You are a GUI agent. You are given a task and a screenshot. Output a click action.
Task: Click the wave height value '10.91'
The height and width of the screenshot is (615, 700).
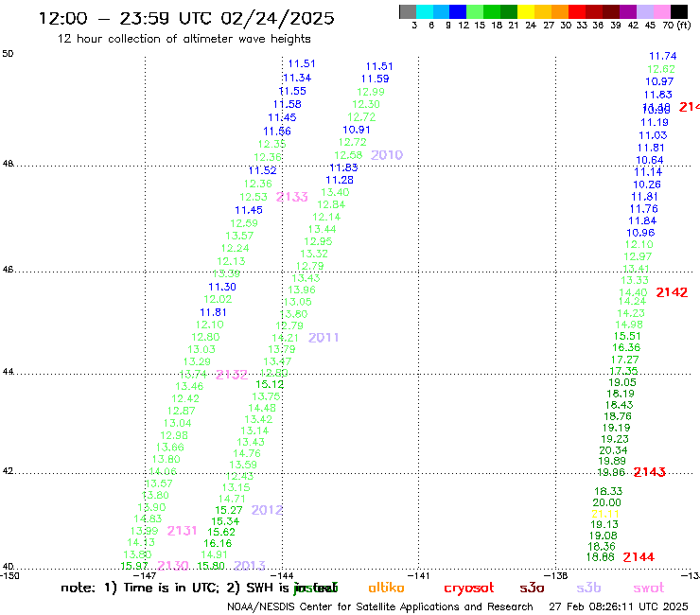coord(357,130)
